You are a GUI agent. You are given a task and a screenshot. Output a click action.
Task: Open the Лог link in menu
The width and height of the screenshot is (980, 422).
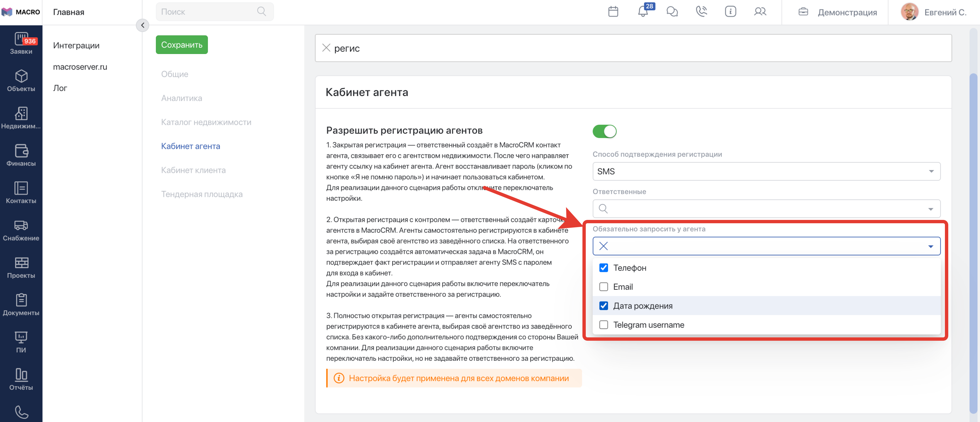60,88
